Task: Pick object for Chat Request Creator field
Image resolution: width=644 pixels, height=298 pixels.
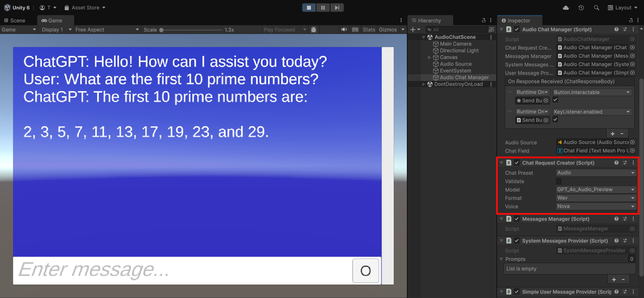Action: [x=633, y=48]
